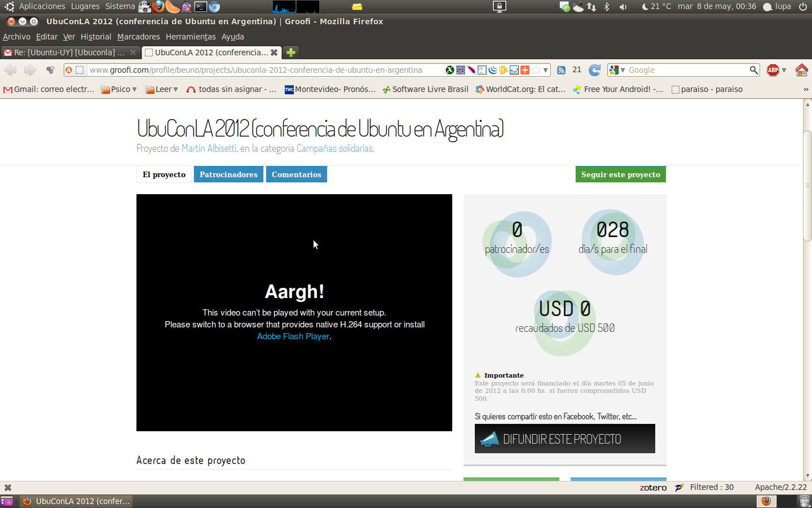Click the megaphone icon on Difundir button
This screenshot has width=812, height=508.
[x=489, y=439]
